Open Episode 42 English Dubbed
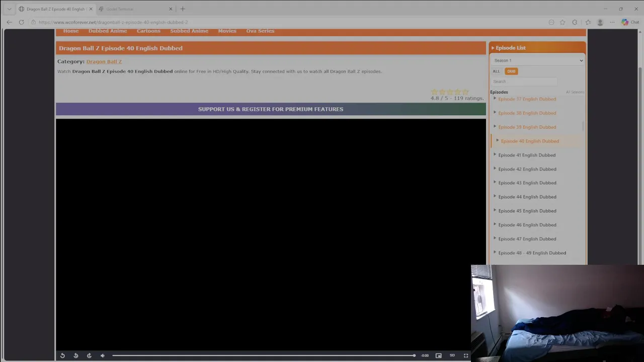 point(527,169)
